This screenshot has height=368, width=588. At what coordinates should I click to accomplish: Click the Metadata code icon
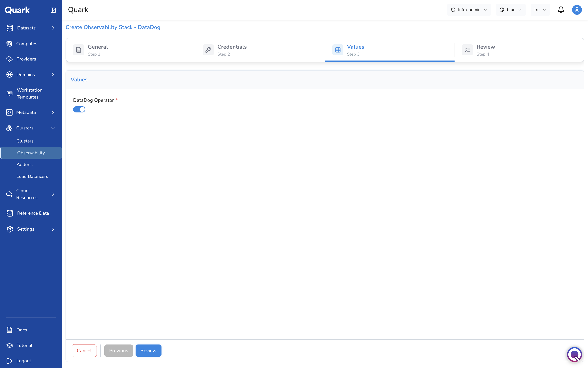tap(9, 112)
